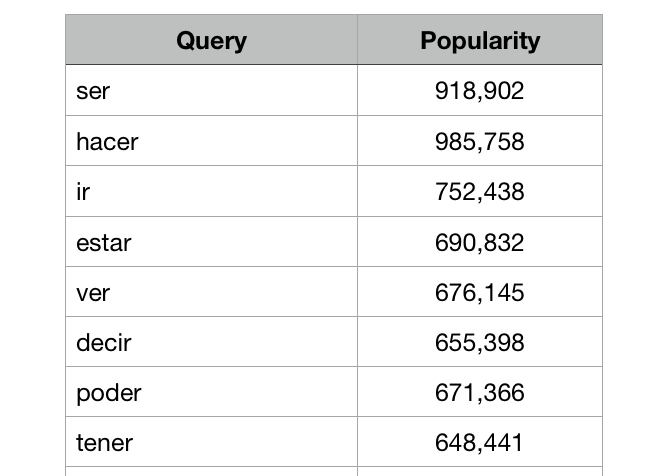Viewport: 670px width, 476px height.
Task: Click the "tener" query cell
Action: [211, 442]
